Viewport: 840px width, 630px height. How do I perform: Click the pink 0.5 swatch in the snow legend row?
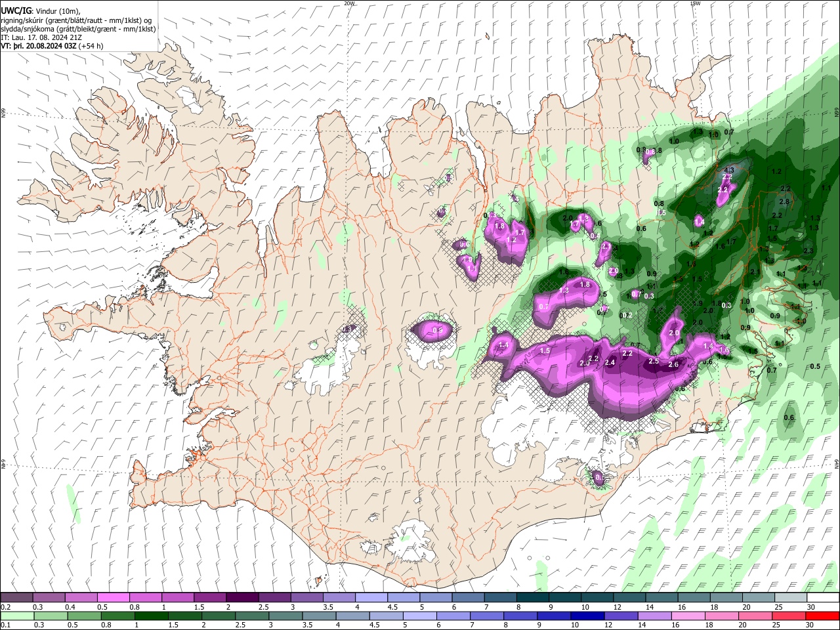click(113, 598)
